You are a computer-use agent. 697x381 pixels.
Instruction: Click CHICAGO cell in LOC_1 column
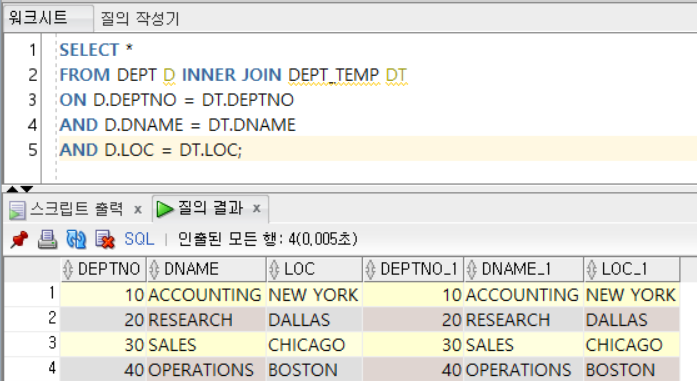(x=632, y=345)
